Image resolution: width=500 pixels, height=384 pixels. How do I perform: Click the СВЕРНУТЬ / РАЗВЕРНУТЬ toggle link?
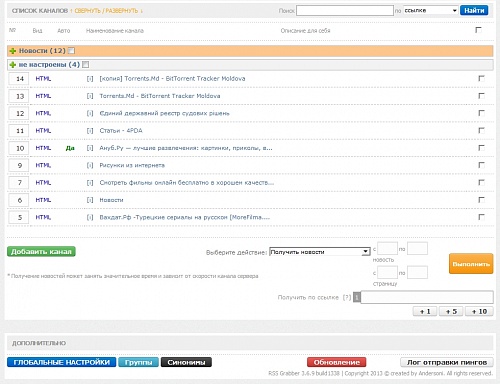coord(106,11)
